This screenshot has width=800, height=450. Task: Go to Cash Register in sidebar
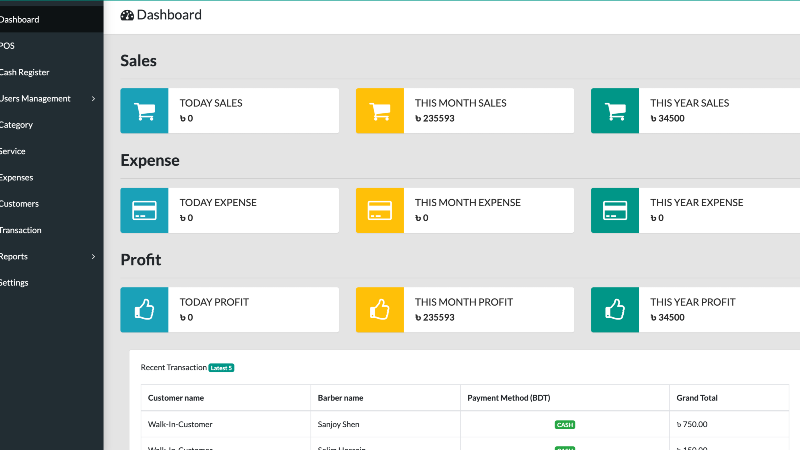pos(24,72)
